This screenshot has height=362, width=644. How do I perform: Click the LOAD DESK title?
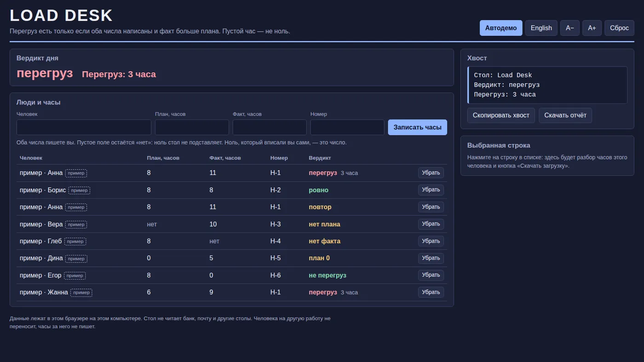pyautogui.click(x=61, y=16)
